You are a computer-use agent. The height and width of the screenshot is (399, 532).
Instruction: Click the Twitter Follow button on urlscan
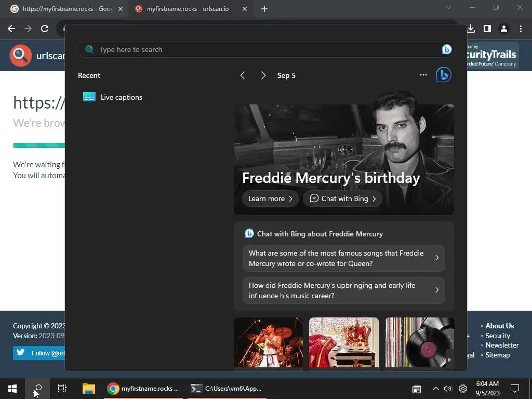39,353
